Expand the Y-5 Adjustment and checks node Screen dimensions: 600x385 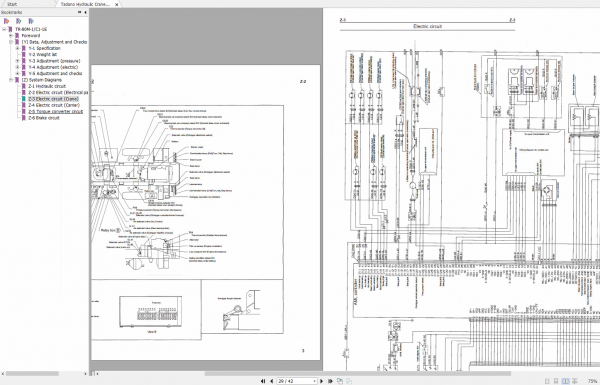click(x=17, y=73)
